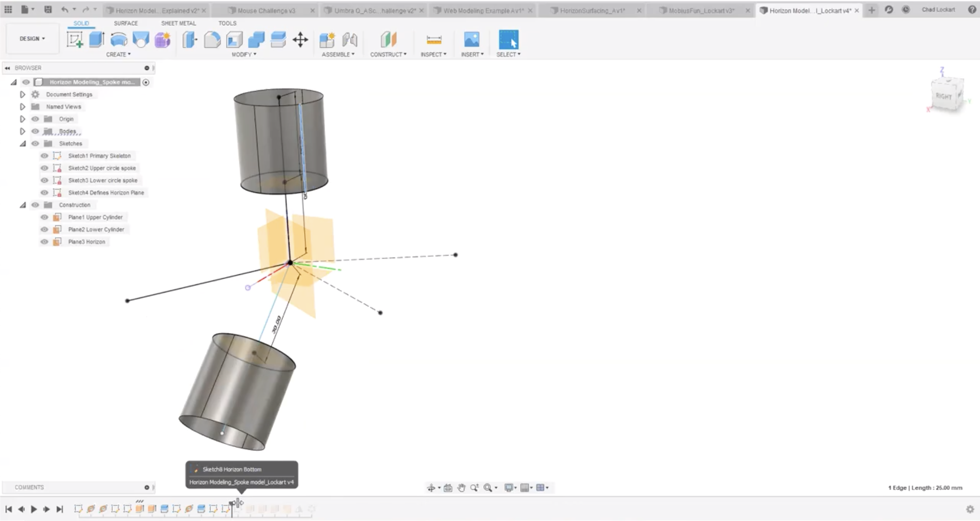Hide the Bodies folder

pyautogui.click(x=35, y=131)
